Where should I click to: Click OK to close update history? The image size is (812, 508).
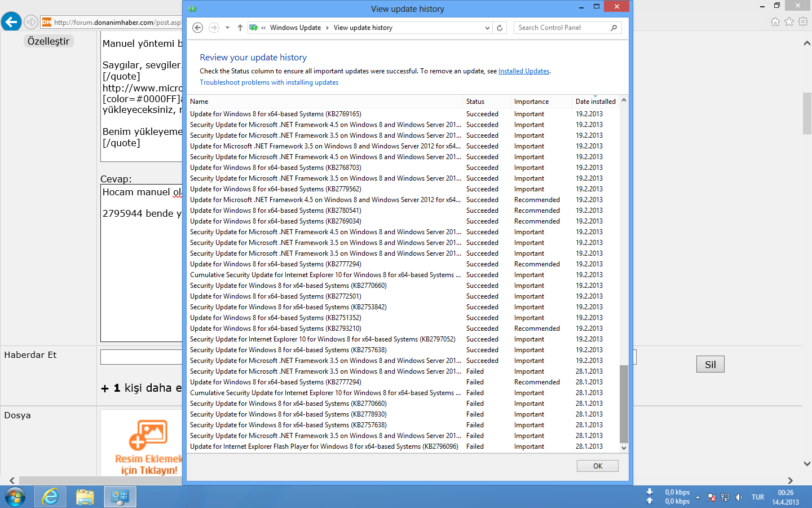point(598,466)
